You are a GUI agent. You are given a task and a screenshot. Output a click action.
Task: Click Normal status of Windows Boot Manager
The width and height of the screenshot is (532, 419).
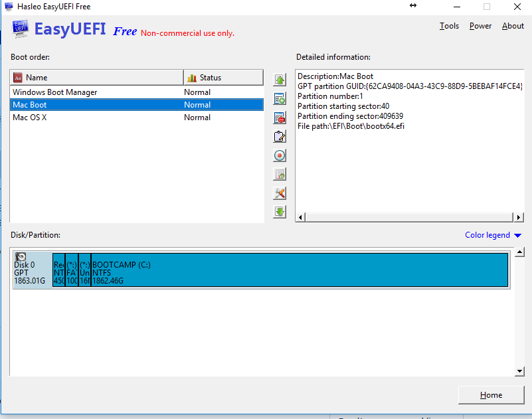[197, 92]
